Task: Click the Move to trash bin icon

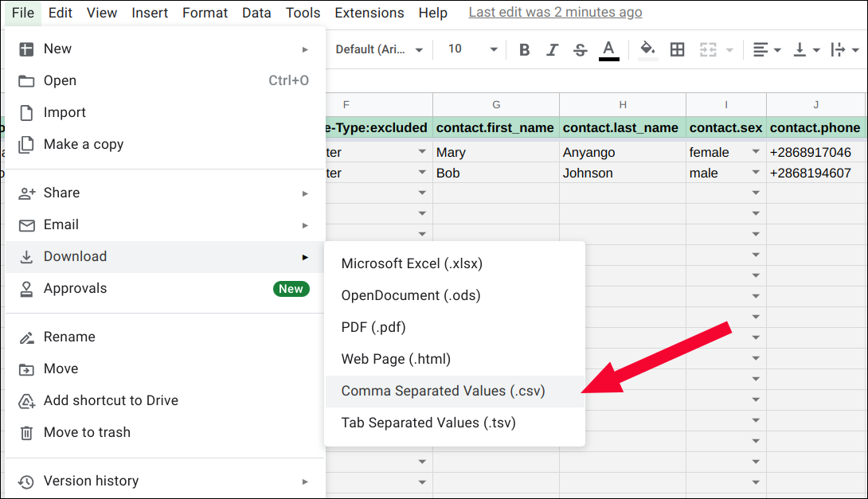Action: (x=26, y=433)
